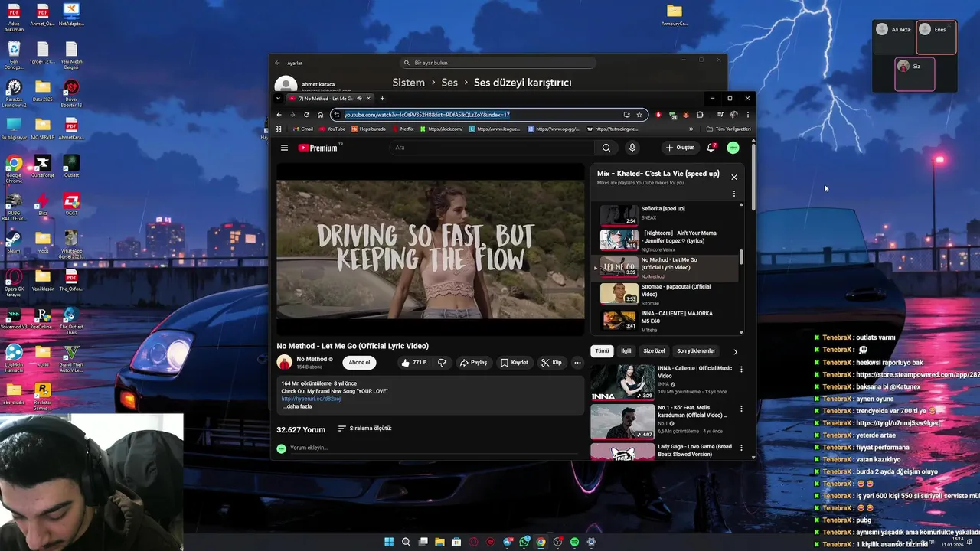Screen dimensions: 980x551
Task: Open the YouTube guide hamburger menu
Action: click(x=284, y=148)
